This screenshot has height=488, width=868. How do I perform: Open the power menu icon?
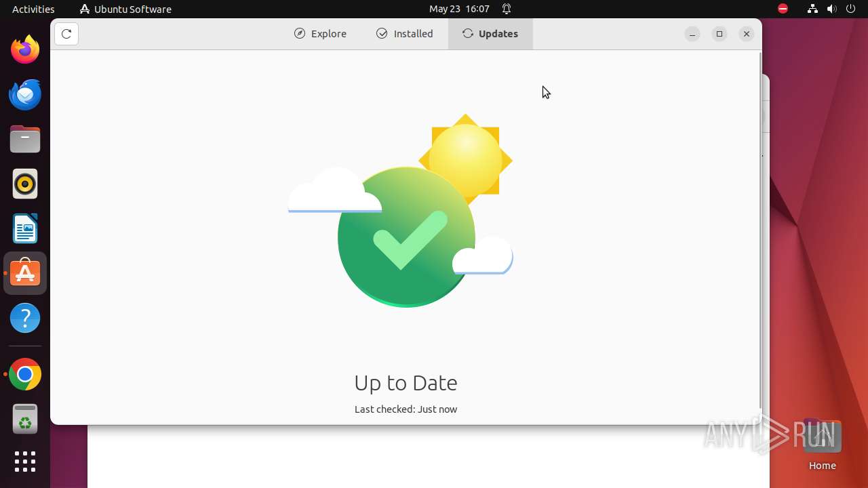point(850,9)
